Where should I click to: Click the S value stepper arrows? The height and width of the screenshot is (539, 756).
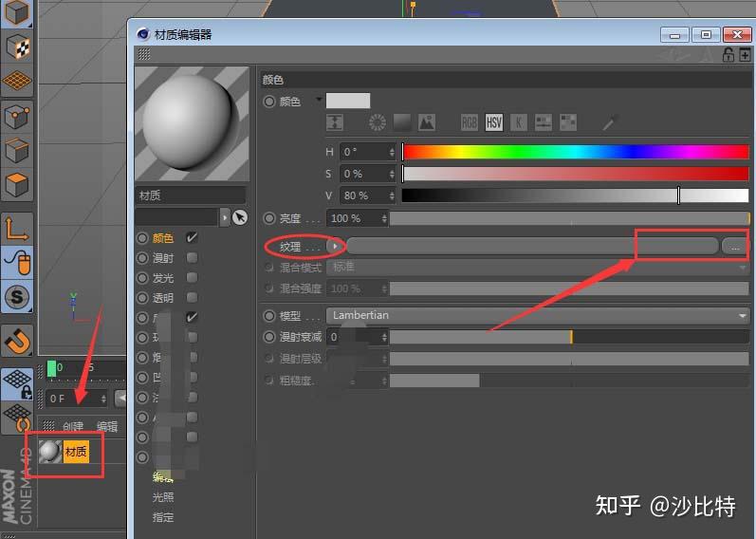coord(392,174)
